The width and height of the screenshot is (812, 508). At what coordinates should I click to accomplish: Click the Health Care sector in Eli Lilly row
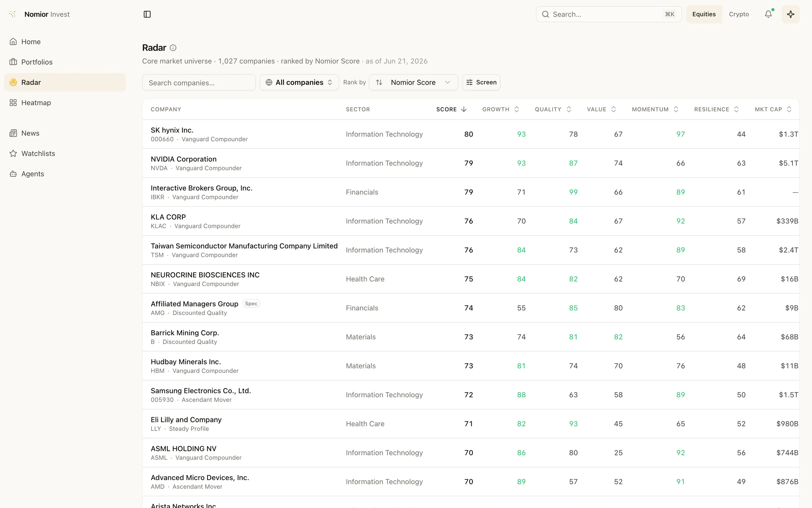click(x=365, y=424)
